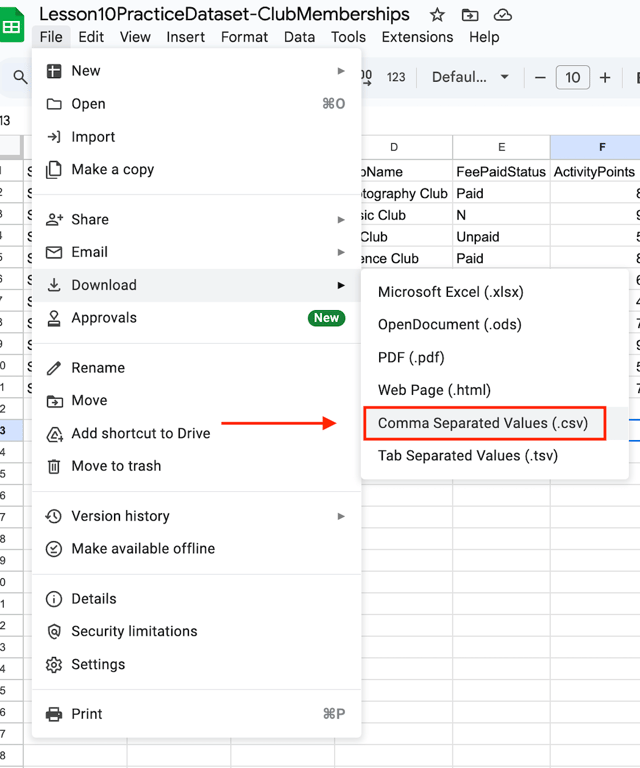Expand the Share submenu
The image size is (640, 768).
(196, 219)
